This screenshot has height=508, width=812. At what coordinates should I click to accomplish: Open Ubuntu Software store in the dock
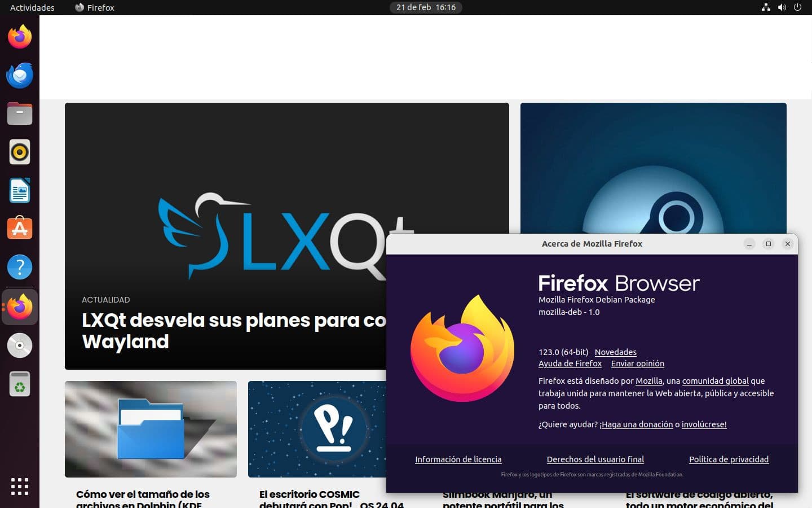click(x=20, y=229)
